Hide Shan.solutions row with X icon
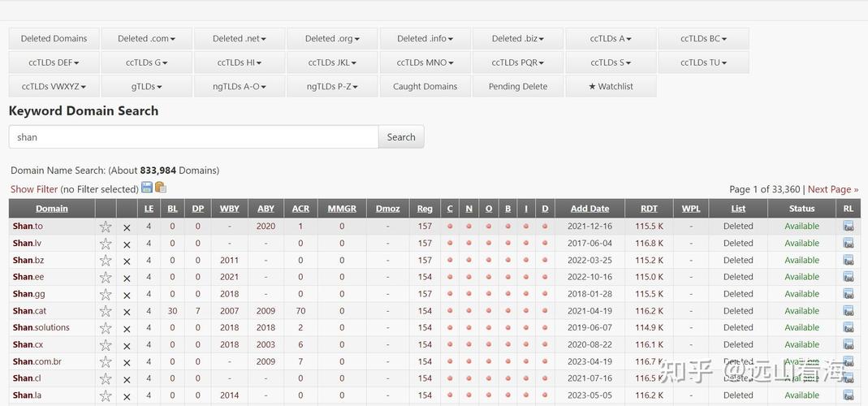Image resolution: width=868 pixels, height=406 pixels. (x=127, y=329)
